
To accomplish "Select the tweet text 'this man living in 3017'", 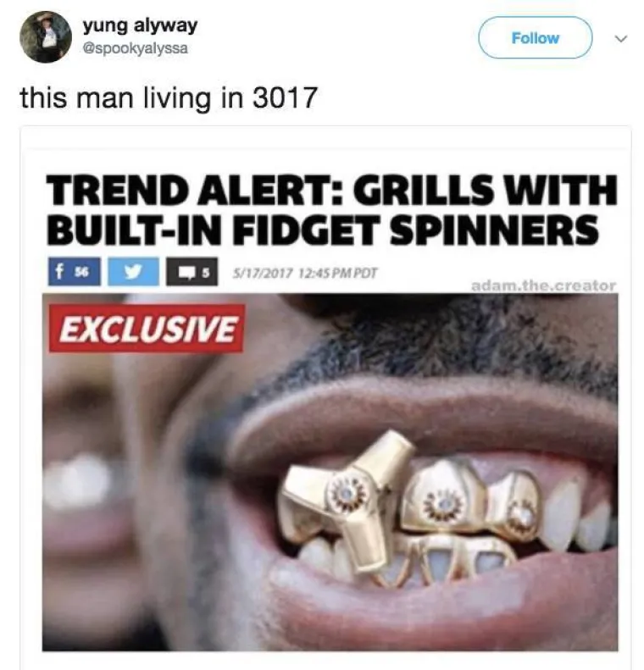I will 169,97.
